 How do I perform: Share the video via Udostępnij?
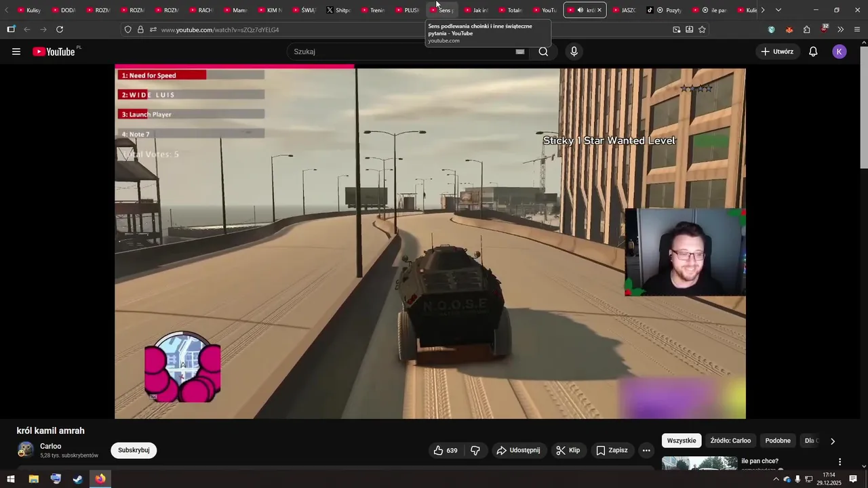point(518,450)
